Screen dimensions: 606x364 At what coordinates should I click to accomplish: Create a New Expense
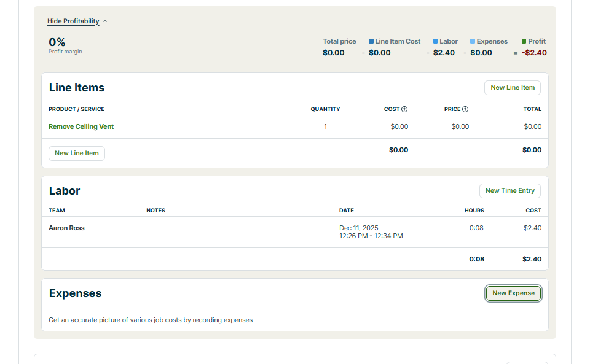click(513, 293)
